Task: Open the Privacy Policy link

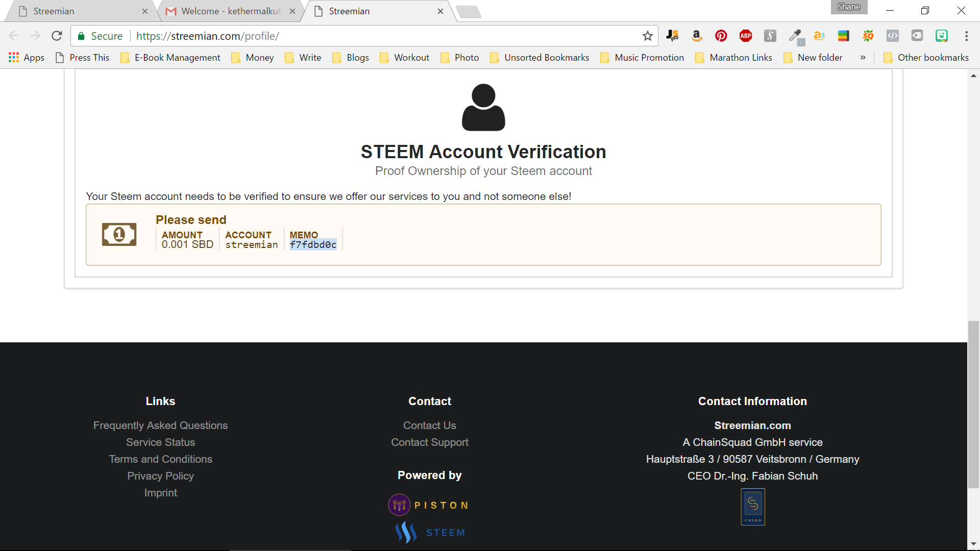Action: coord(160,476)
